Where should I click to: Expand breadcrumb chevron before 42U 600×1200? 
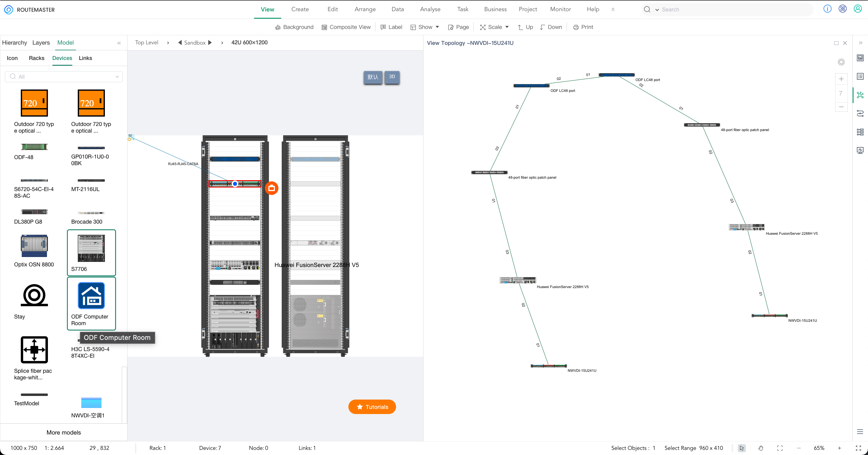[x=222, y=43]
